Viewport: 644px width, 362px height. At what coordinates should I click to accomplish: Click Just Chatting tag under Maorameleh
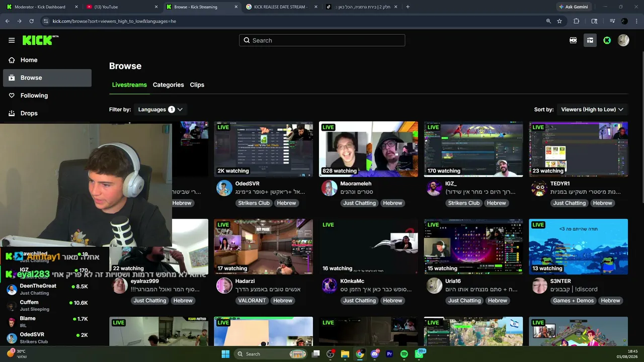[359, 203]
